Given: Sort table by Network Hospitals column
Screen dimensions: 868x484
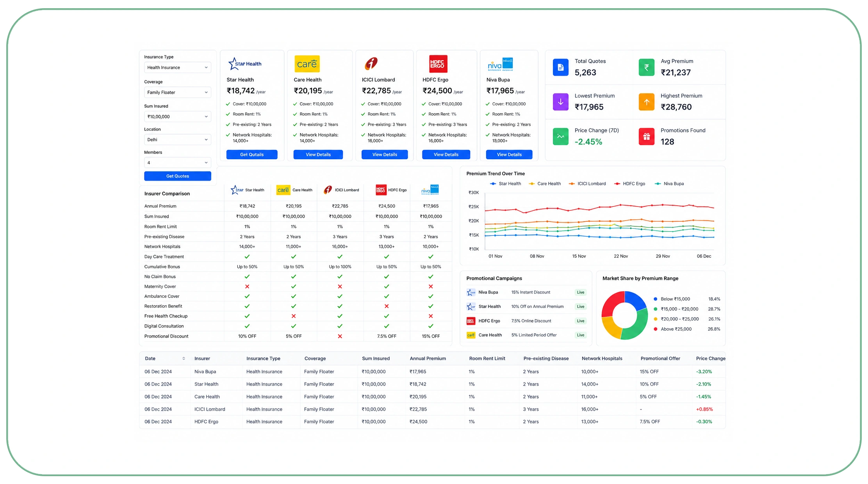Looking at the screenshot, I should 602,359.
